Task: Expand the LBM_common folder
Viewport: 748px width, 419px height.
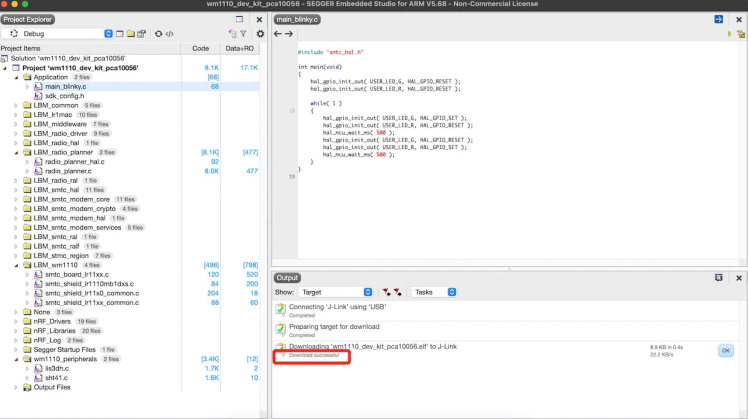Action: pos(17,105)
